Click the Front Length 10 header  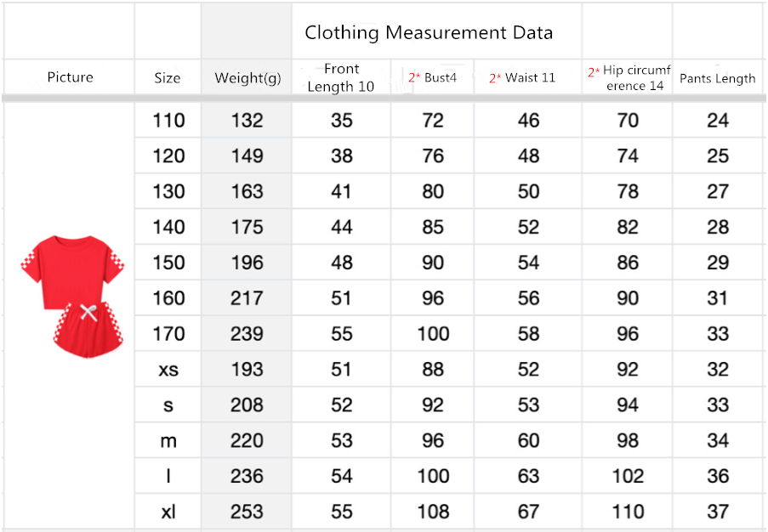point(341,77)
